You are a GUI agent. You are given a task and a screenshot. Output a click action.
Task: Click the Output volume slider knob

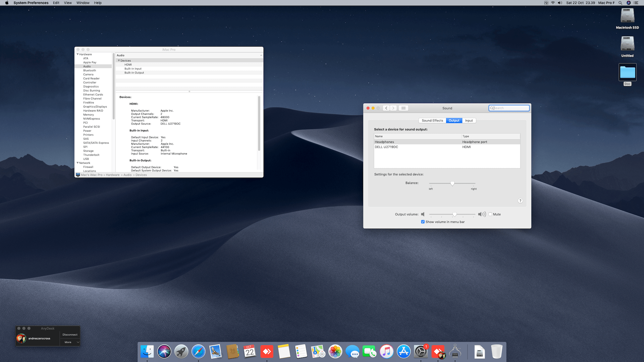(454, 214)
